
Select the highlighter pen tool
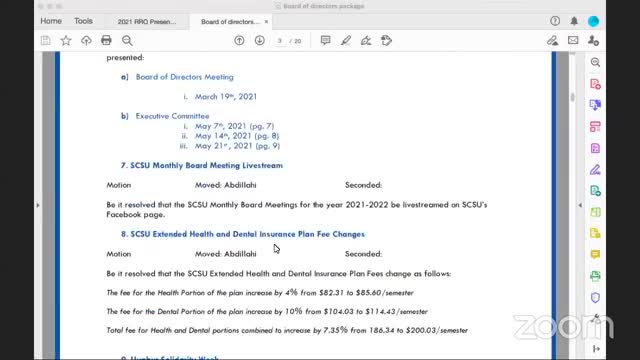click(x=346, y=40)
